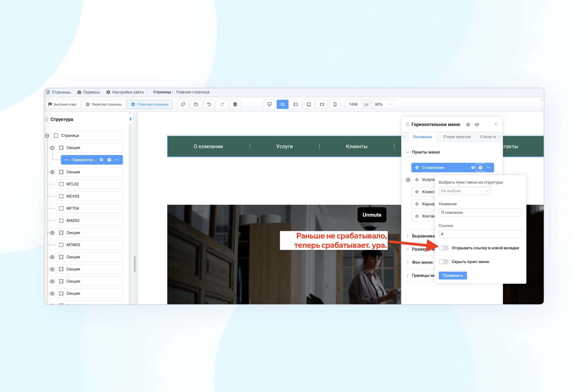Image resolution: width=588 pixels, height=392 pixels.
Task: Expand the Фон меню section
Action: (x=408, y=262)
